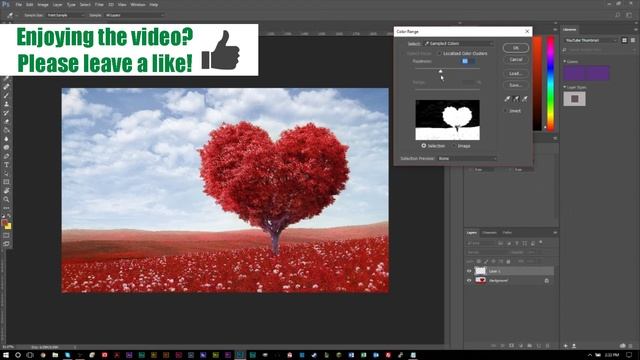Filter layers by type layers icon
The width and height of the screenshot is (640, 360).
(517, 243)
